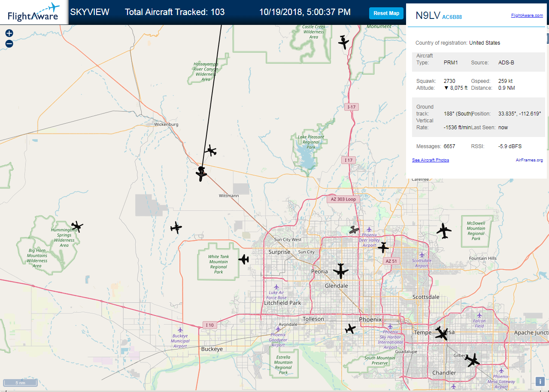
Task: Click the vertical rate -1536 ft/min
Action: coord(457,128)
